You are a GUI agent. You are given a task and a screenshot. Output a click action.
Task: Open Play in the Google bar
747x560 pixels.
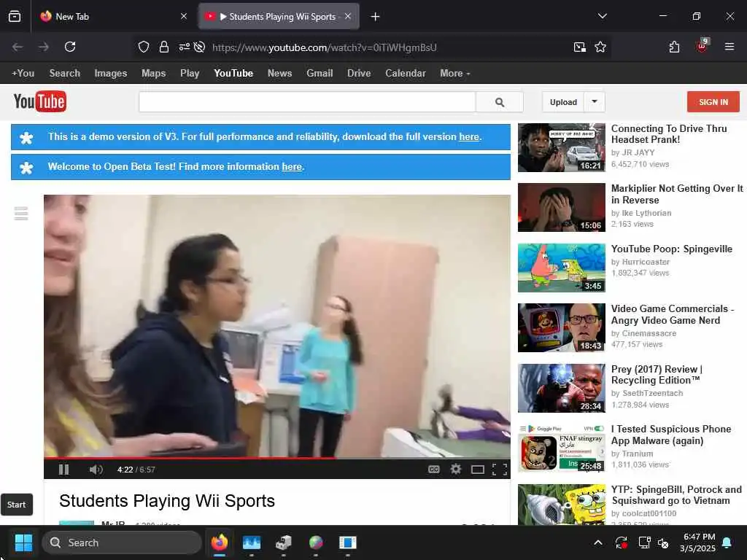190,74
